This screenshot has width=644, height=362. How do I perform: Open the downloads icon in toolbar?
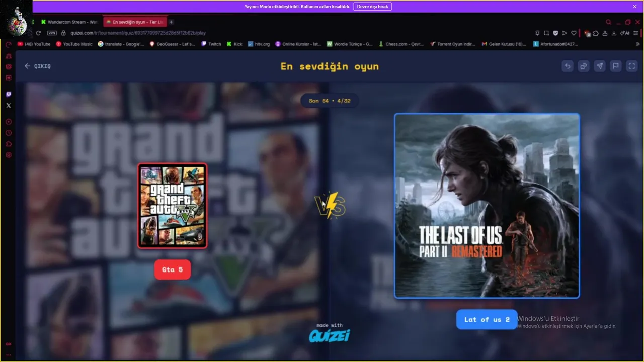614,33
